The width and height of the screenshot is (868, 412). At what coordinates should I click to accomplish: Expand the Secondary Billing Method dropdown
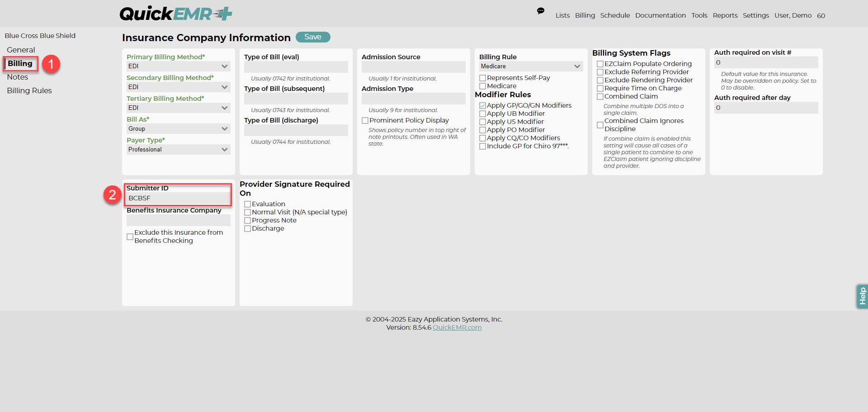179,87
